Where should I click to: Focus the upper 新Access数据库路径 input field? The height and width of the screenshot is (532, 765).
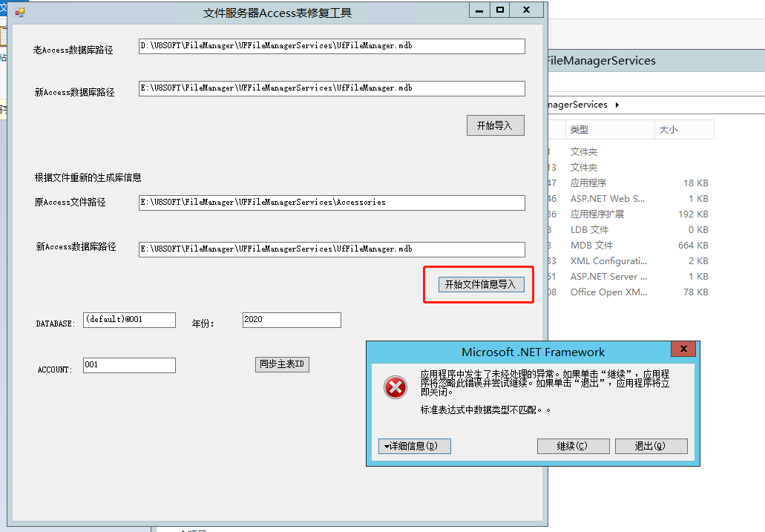332,89
